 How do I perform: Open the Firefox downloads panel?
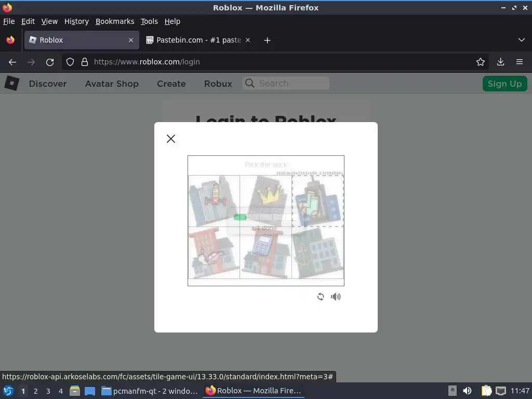point(500,62)
